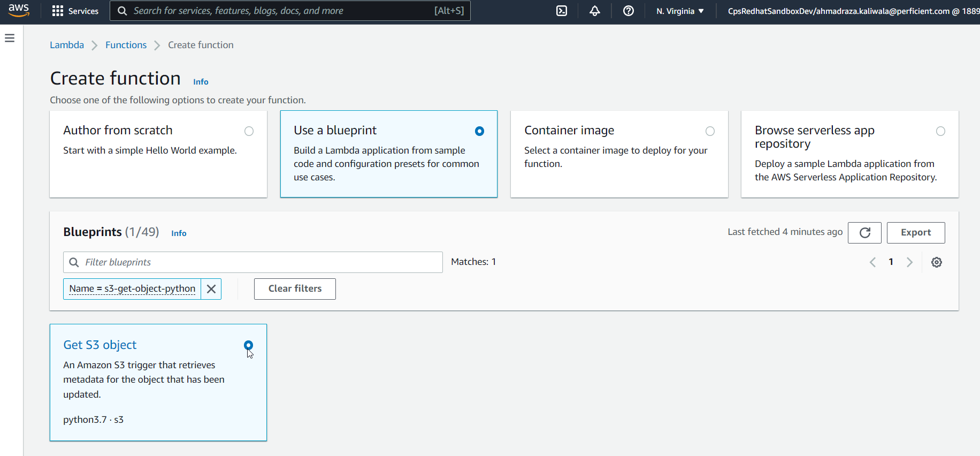This screenshot has width=980, height=456.
Task: Open the account menu in header
Action: click(853, 11)
